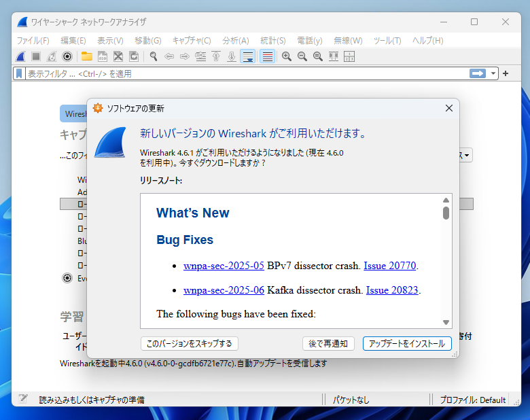Open the 電話(y) menu
The height and width of the screenshot is (420, 530).
coord(310,41)
